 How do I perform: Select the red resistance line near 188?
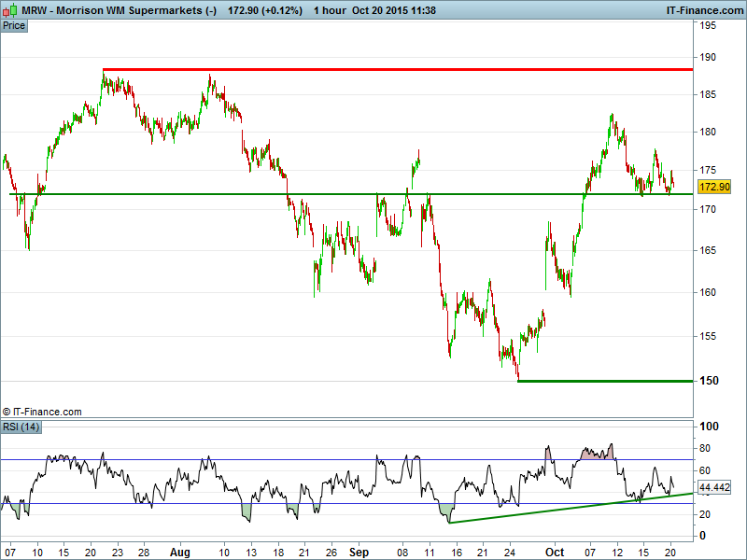pos(397,69)
